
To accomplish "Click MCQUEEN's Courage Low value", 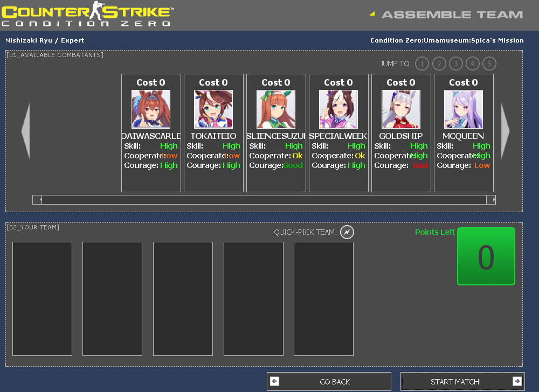I will coord(482,165).
